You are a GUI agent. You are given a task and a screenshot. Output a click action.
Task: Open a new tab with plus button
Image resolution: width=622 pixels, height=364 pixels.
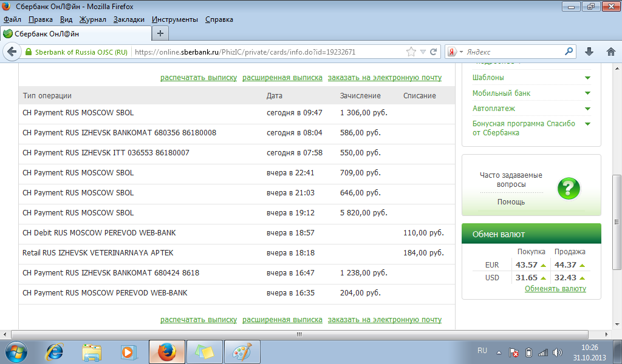[x=160, y=33]
